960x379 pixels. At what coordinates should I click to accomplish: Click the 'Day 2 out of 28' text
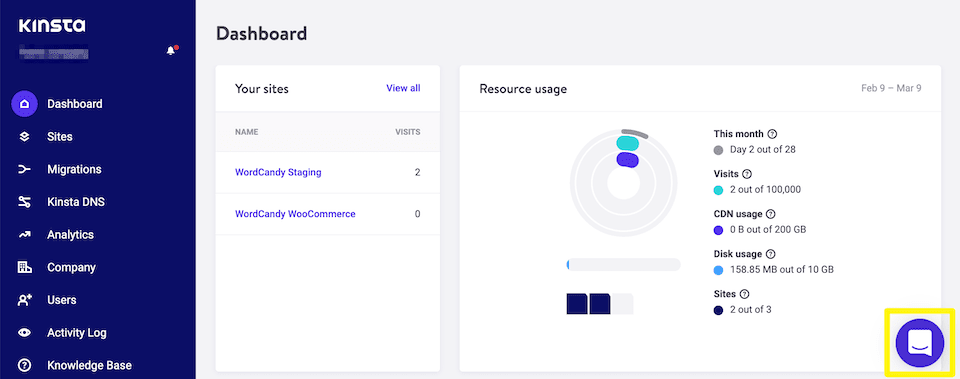pos(762,149)
